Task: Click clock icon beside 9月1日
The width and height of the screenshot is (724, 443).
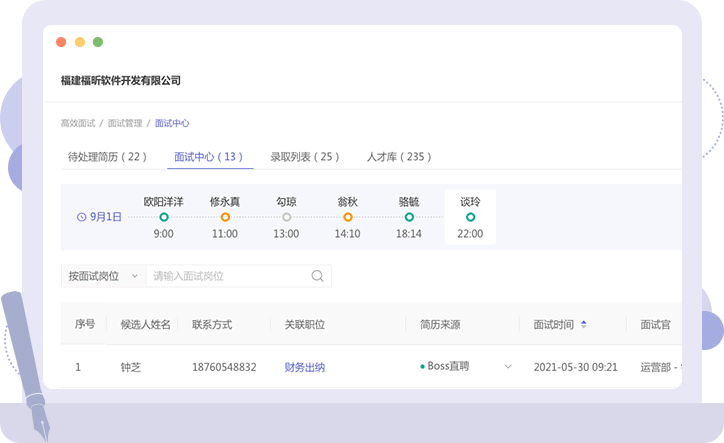Action: (81, 217)
